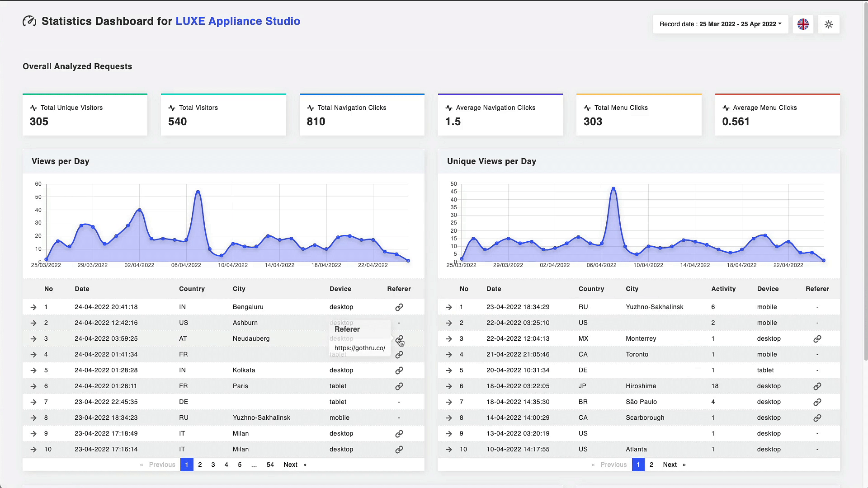Go to page 5 of views table

(240, 465)
